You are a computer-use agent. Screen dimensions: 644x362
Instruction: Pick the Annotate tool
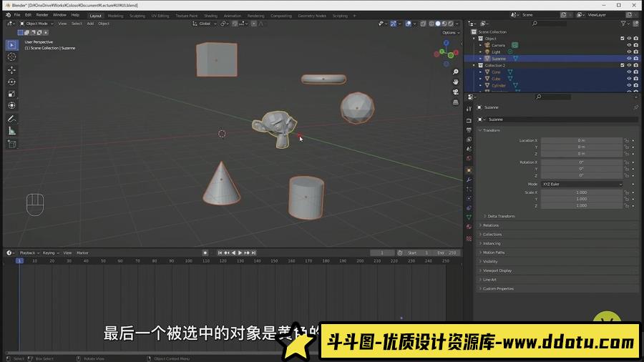click(x=11, y=119)
